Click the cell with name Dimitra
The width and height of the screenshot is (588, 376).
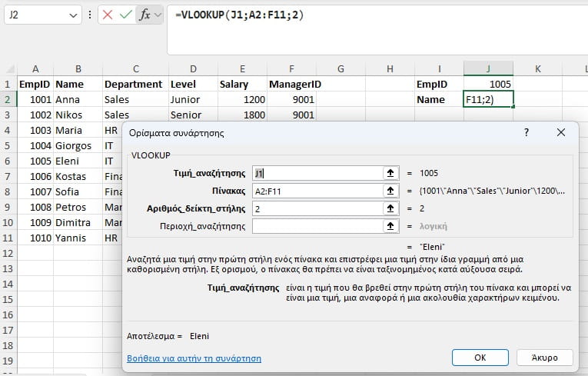click(78, 222)
